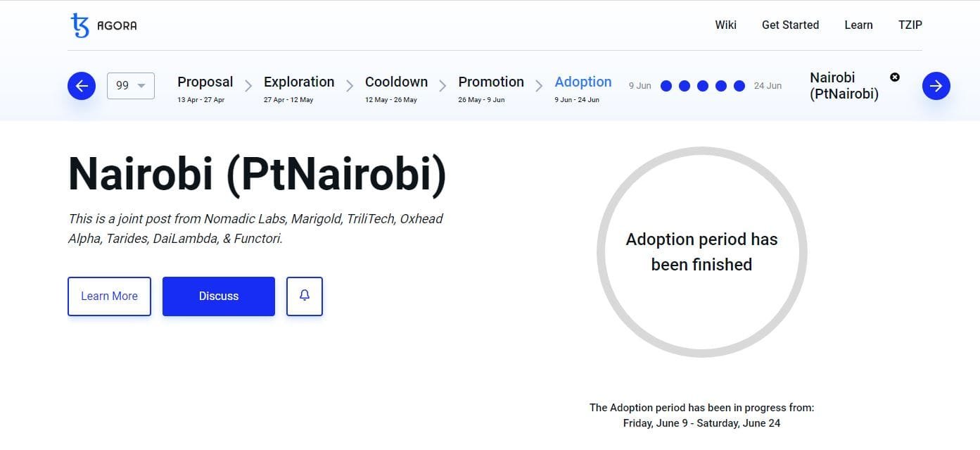Screen dimensions: 980x450
Task: Navigate back using the blue left arrow
Action: [x=81, y=85]
